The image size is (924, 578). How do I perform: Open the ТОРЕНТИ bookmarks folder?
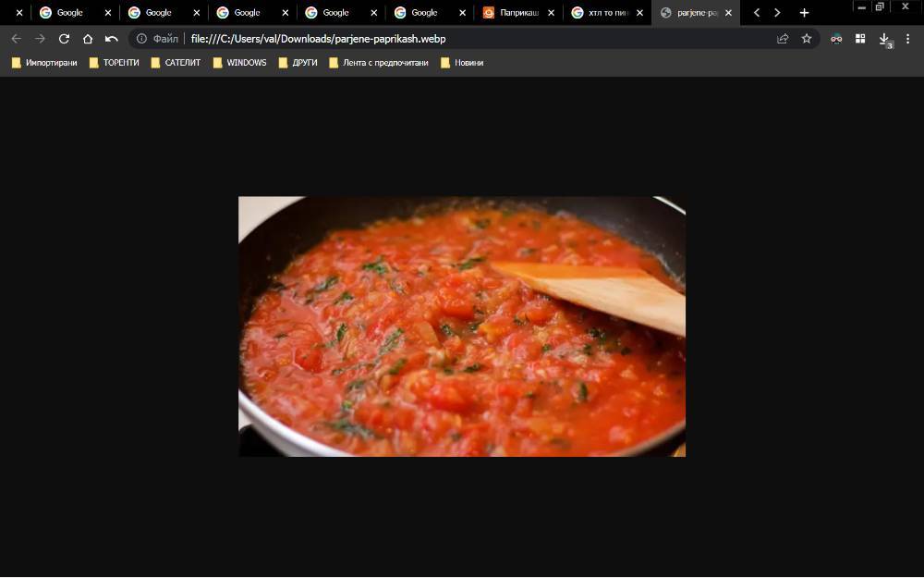pyautogui.click(x=115, y=63)
